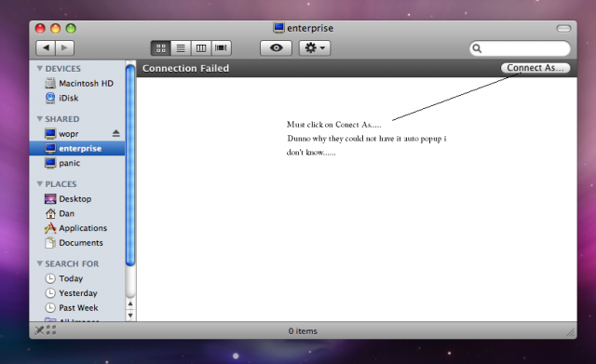Click the Desktop folder icon
The width and height of the screenshot is (596, 364).
50,198
